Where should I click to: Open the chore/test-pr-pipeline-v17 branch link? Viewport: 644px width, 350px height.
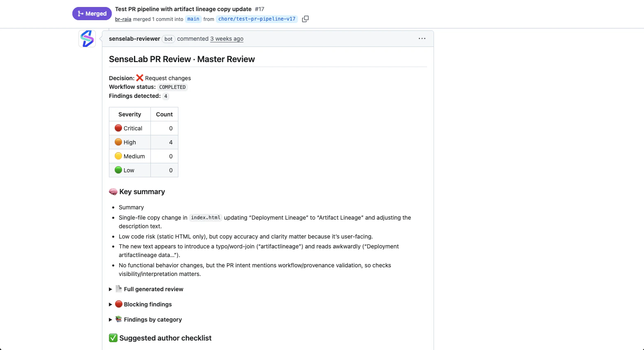pos(257,19)
